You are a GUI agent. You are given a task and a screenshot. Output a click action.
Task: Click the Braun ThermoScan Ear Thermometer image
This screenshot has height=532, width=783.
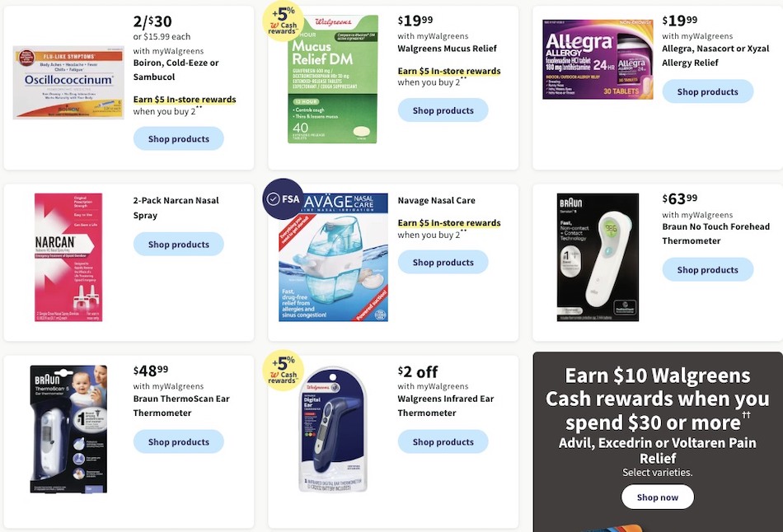pos(68,428)
